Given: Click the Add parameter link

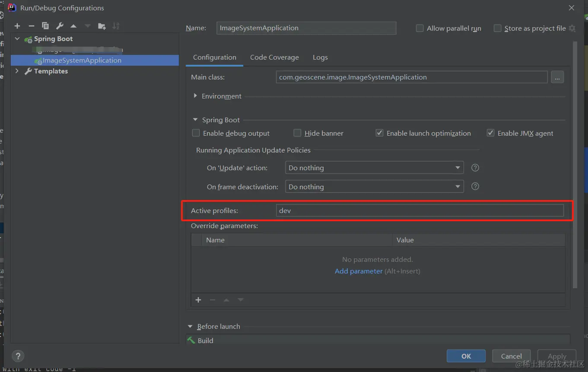Looking at the screenshot, I should 359,271.
